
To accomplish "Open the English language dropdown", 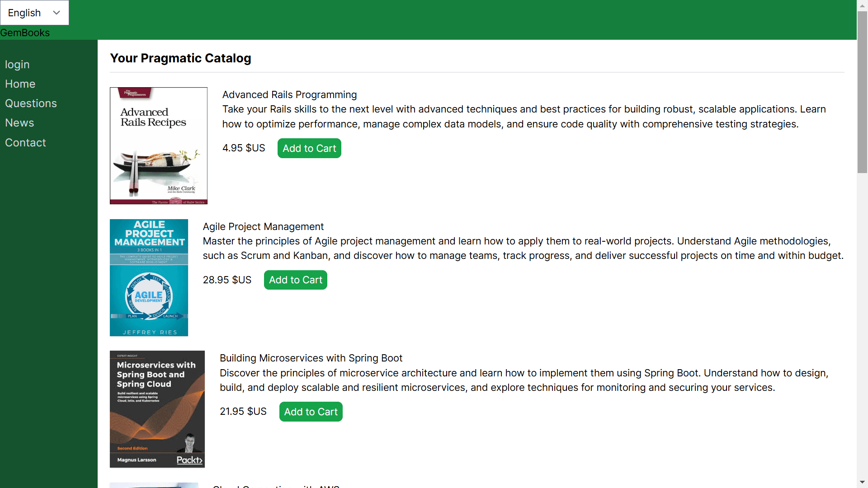I will click(x=34, y=13).
